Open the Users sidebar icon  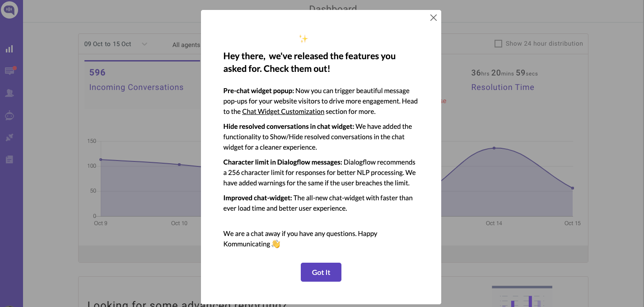point(9,93)
